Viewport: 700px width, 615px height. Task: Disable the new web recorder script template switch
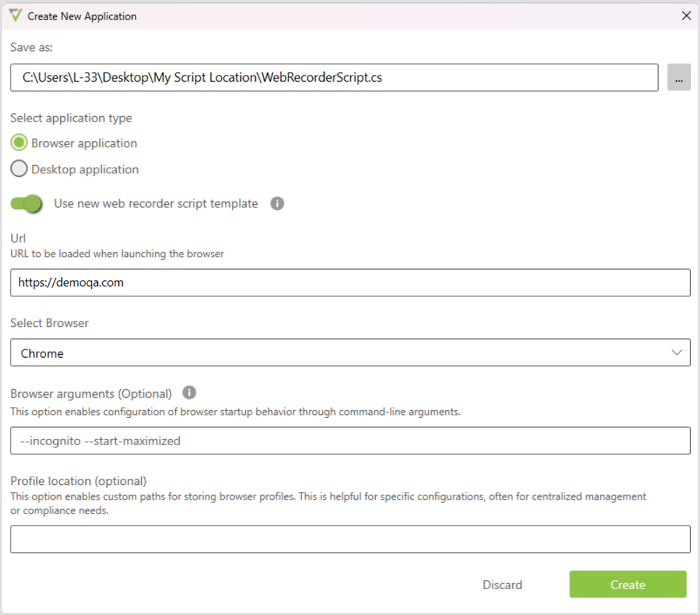click(27, 204)
